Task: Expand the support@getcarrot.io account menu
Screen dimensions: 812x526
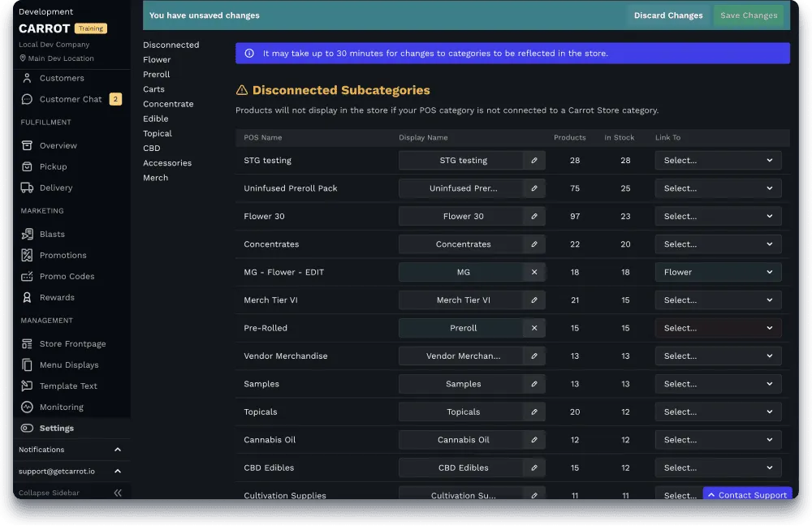Action: 71,472
